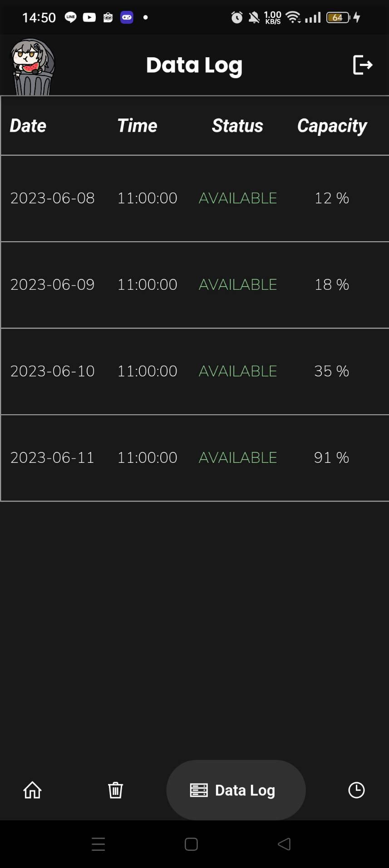Tap the 18 % capacity entry
This screenshot has height=868, width=389.
(331, 284)
